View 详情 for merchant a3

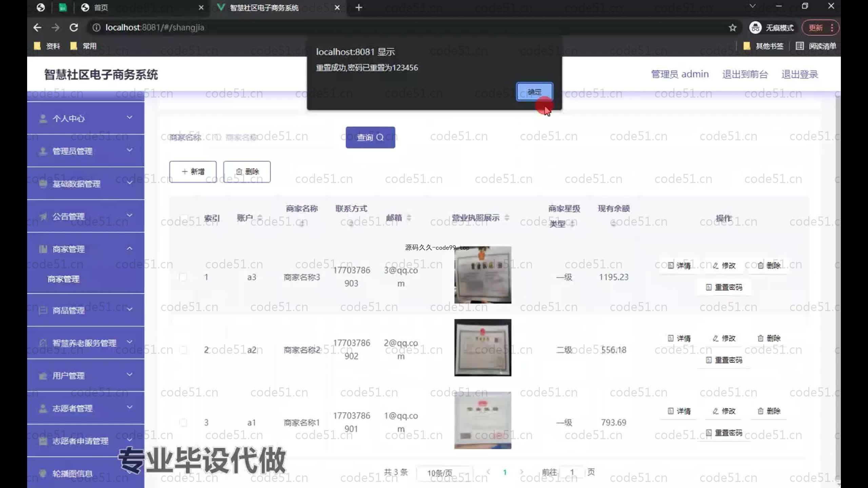tap(679, 266)
